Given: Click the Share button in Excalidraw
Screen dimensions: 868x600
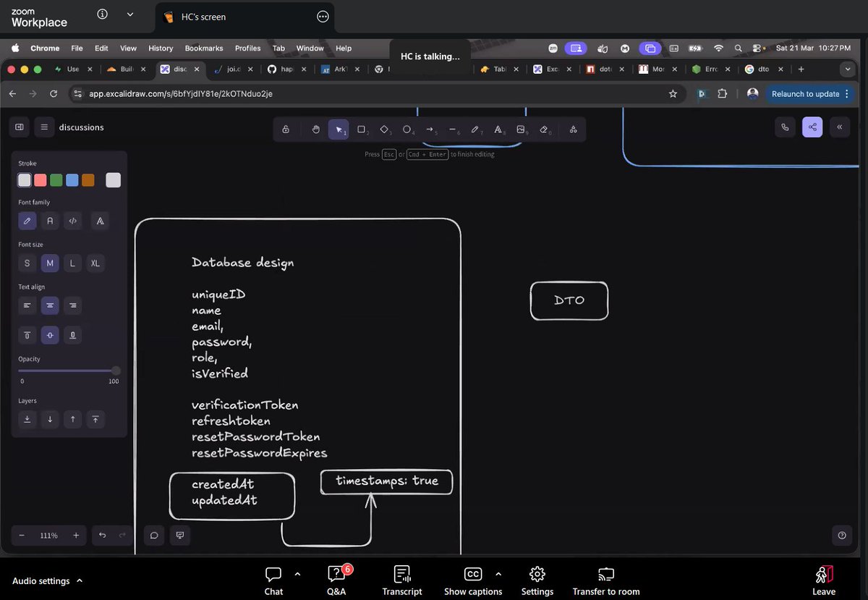Looking at the screenshot, I should pos(812,127).
